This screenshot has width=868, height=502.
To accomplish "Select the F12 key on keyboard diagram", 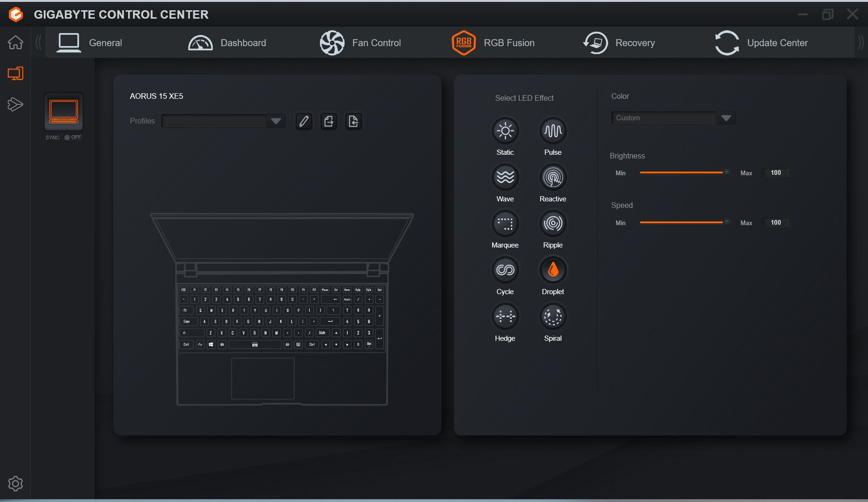I will [x=314, y=289].
